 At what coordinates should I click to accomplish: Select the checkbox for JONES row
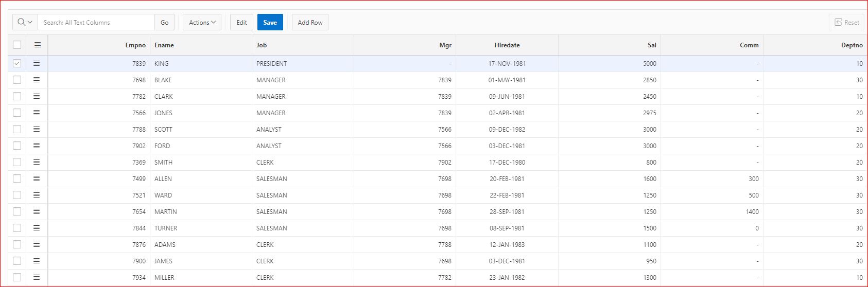point(17,113)
